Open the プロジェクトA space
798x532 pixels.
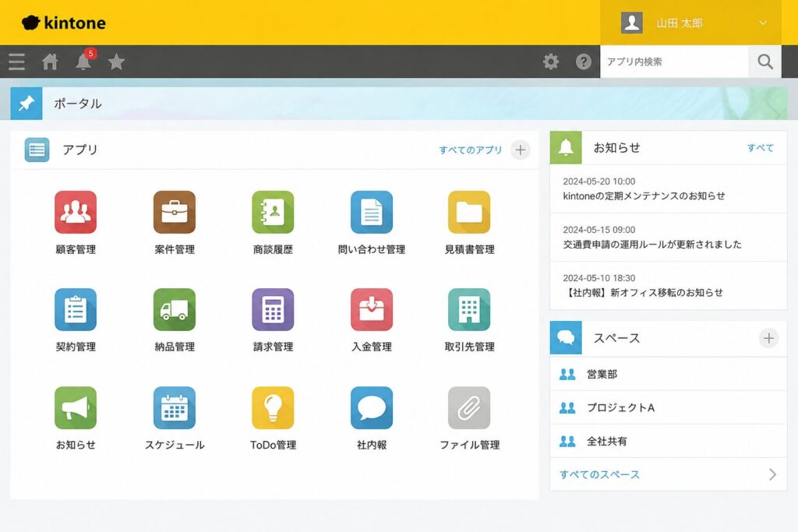[668, 408]
